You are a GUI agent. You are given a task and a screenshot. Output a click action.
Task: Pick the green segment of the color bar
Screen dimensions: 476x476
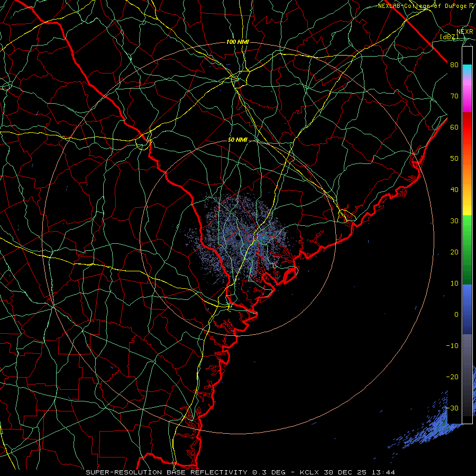point(467,250)
